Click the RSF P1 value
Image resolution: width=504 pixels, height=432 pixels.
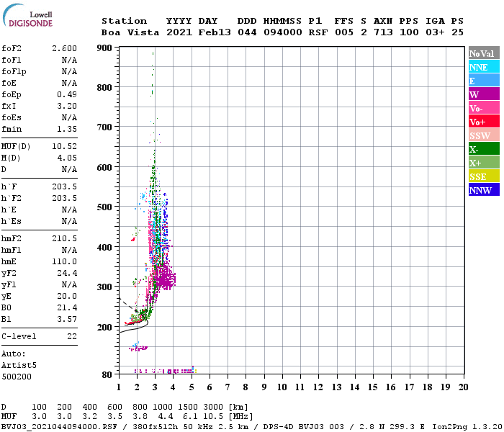318,32
